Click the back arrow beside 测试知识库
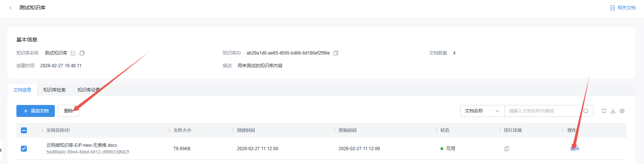The height and width of the screenshot is (164, 644). coord(10,8)
